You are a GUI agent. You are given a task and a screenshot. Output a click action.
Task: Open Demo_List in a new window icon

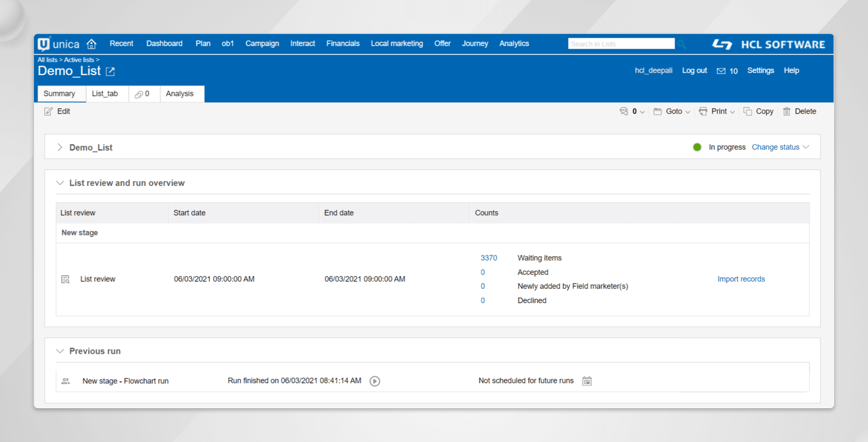pos(110,71)
